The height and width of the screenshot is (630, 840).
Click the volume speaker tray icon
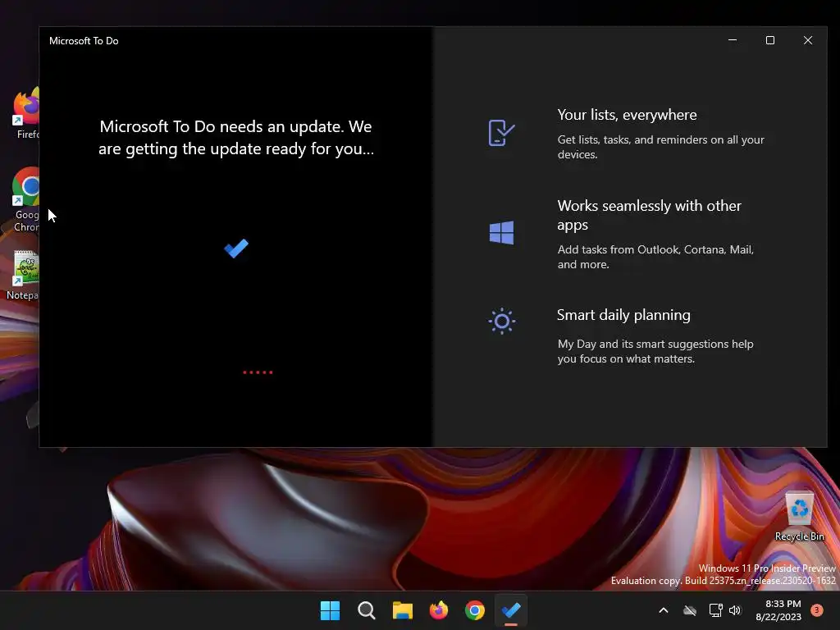[735, 610]
